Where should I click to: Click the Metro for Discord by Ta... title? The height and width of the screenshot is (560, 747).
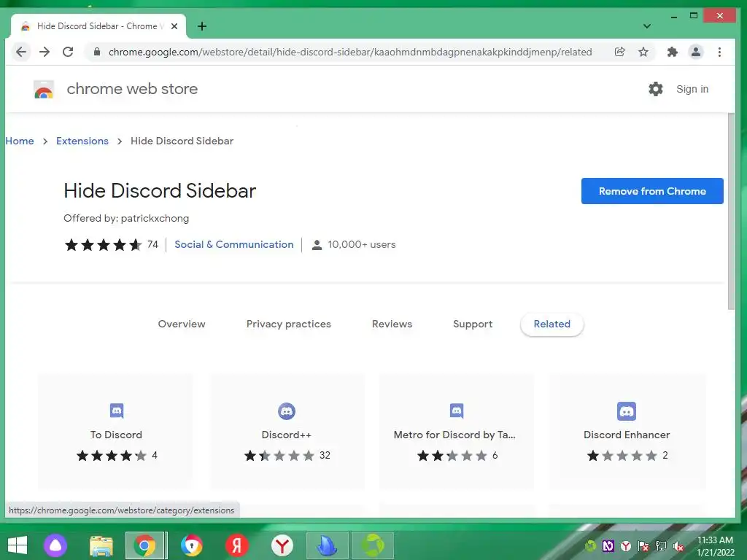coord(454,435)
